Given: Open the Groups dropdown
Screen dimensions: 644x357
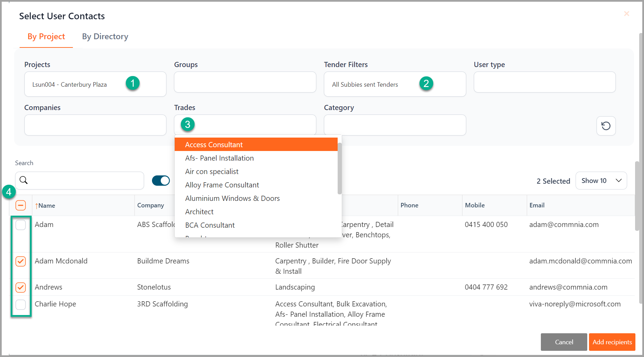Looking at the screenshot, I should tap(245, 82).
